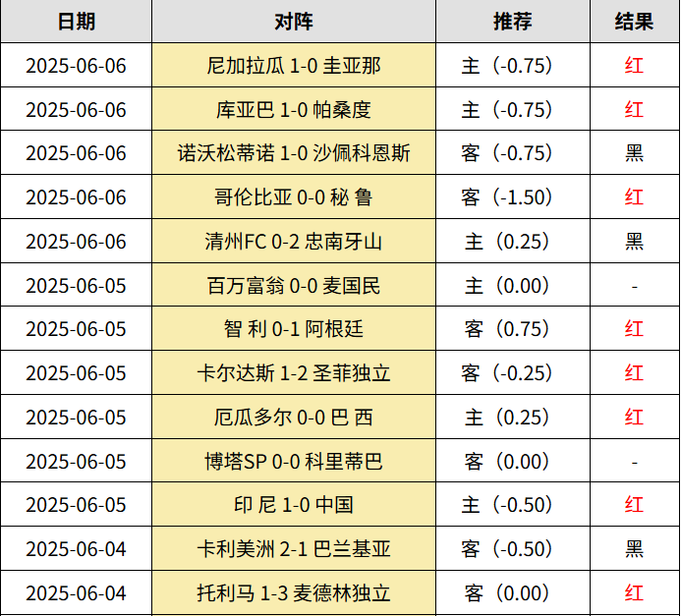
Task: Click date 2025-06-06 in 尼加拉瓜 row
Action: tap(76, 66)
